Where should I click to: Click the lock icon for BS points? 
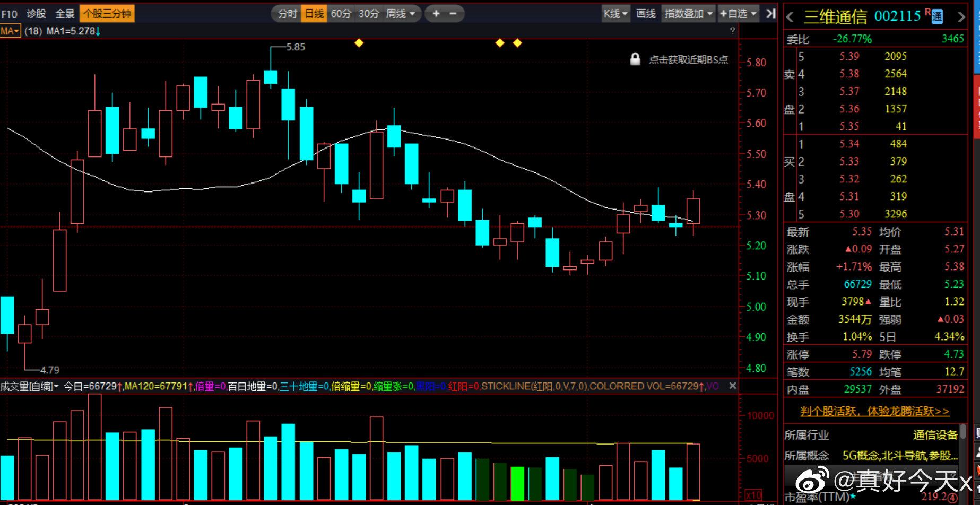pyautogui.click(x=635, y=59)
